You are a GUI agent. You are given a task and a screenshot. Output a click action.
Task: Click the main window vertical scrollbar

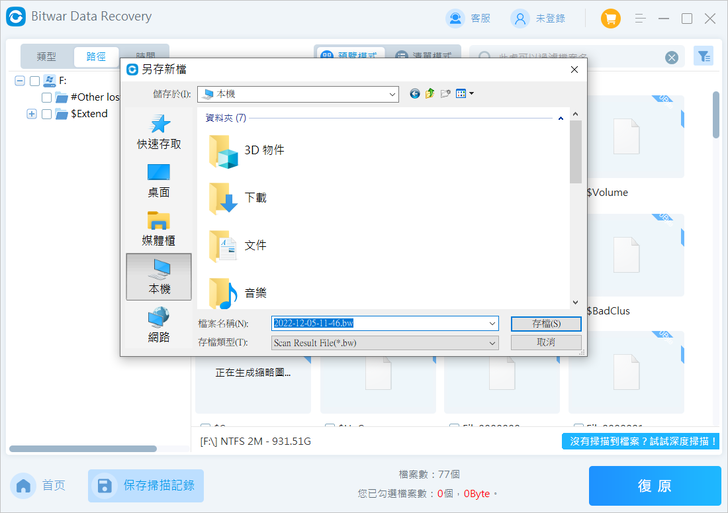(x=716, y=115)
